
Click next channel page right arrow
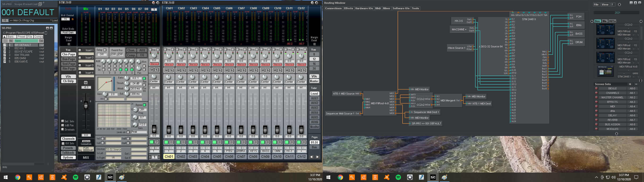point(318,157)
